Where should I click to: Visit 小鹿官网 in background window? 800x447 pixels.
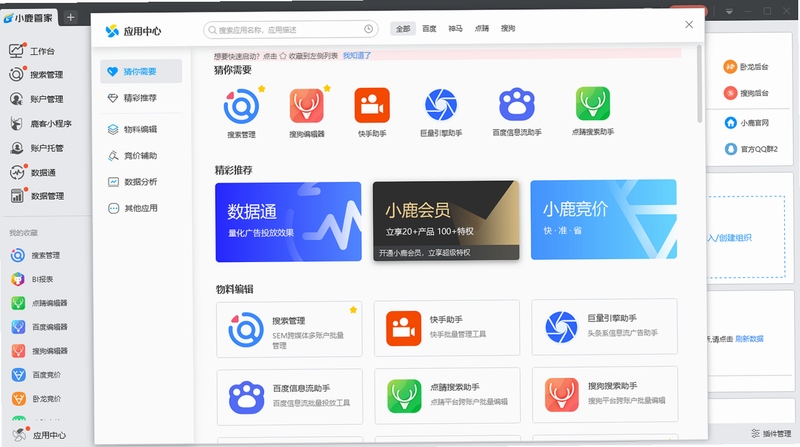click(x=747, y=123)
